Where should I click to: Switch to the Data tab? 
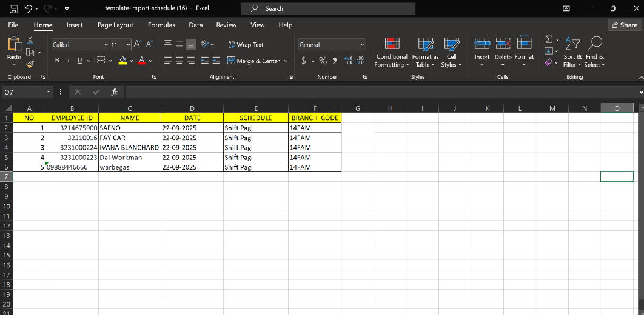(x=195, y=25)
